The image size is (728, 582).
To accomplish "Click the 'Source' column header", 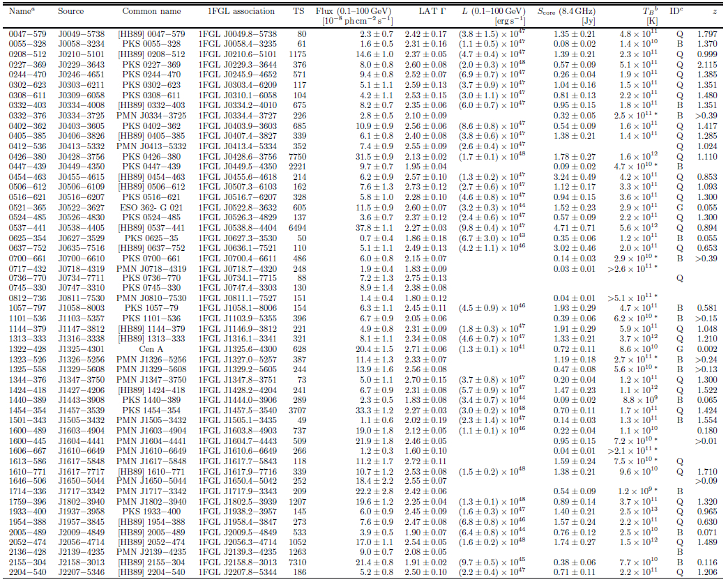I will 72,12.
